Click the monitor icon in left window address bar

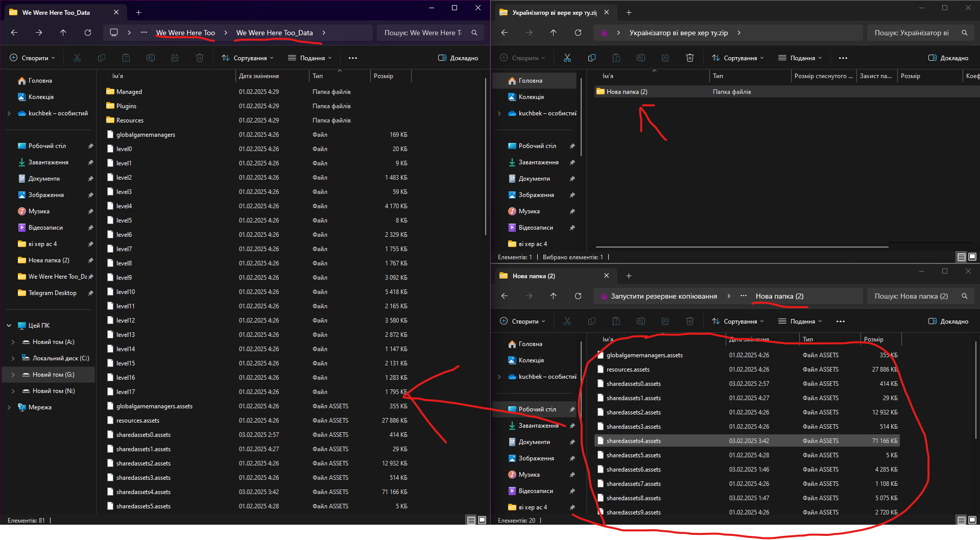coord(114,33)
